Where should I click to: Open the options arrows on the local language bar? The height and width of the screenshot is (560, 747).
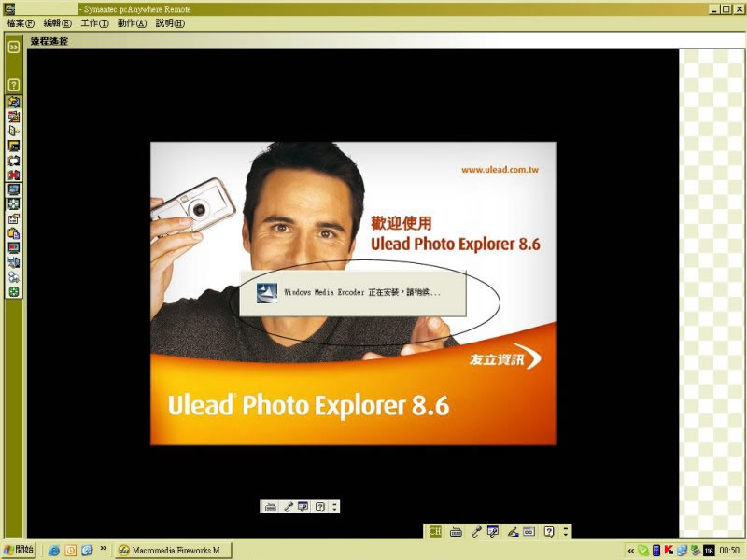566,532
